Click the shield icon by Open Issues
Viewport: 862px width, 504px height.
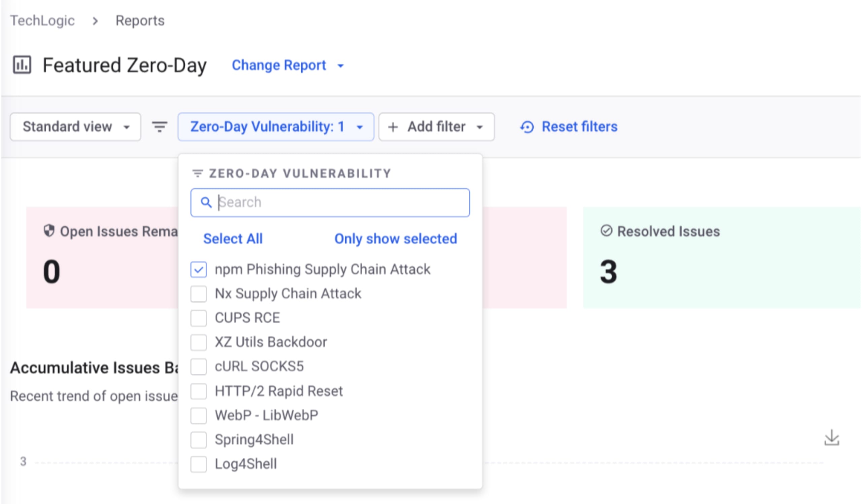tap(49, 231)
